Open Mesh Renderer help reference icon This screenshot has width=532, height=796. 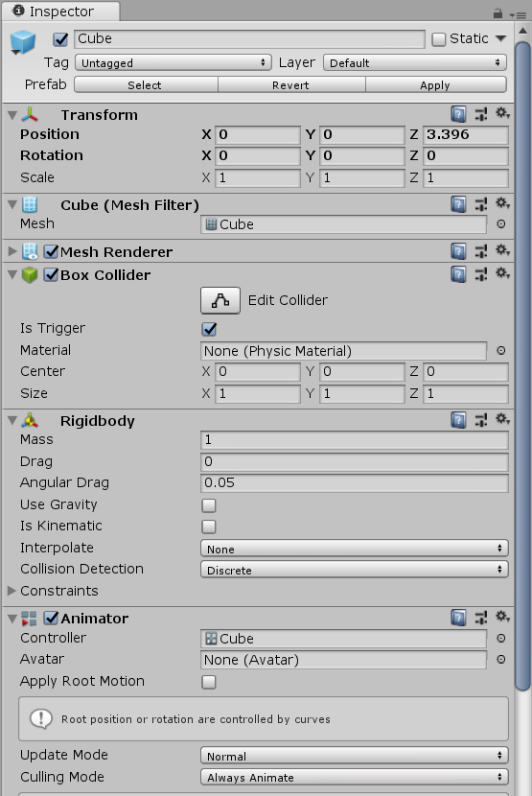[458, 251]
